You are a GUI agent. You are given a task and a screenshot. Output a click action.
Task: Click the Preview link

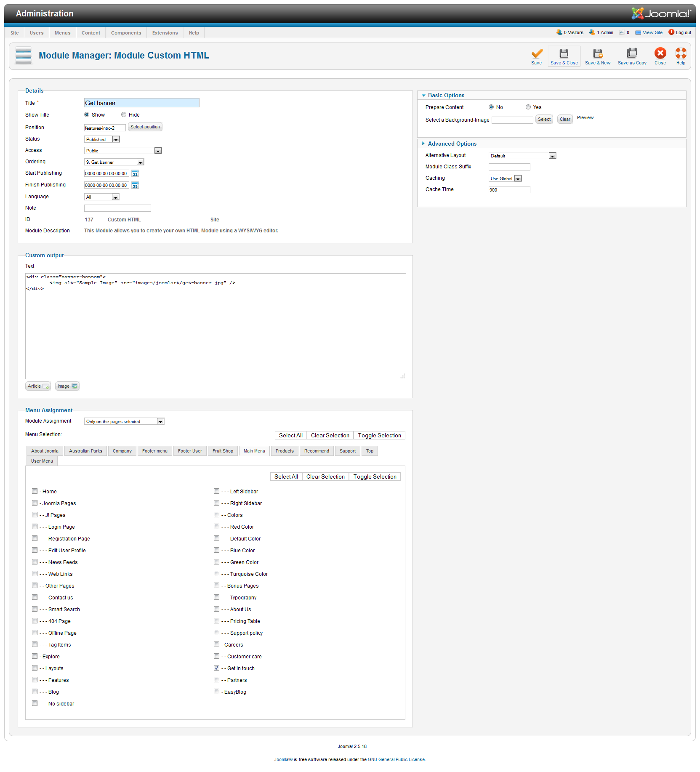click(585, 118)
